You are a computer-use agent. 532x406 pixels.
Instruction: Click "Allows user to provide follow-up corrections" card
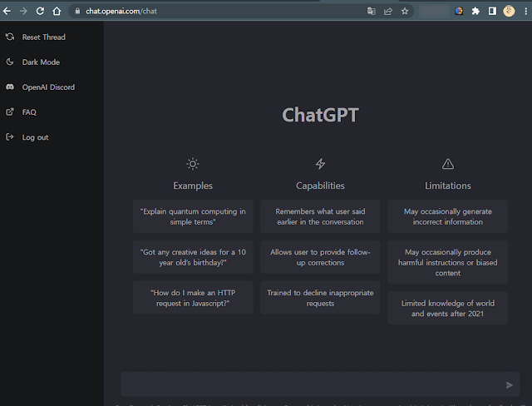point(320,257)
